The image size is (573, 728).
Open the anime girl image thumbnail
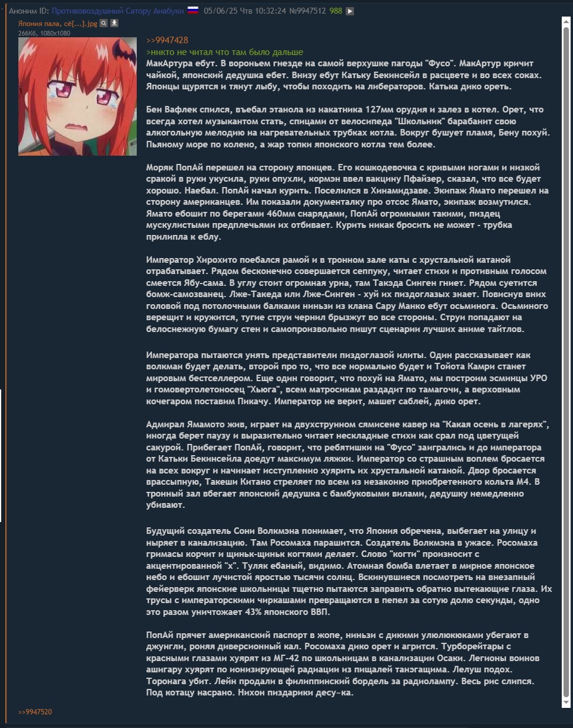[x=78, y=96]
